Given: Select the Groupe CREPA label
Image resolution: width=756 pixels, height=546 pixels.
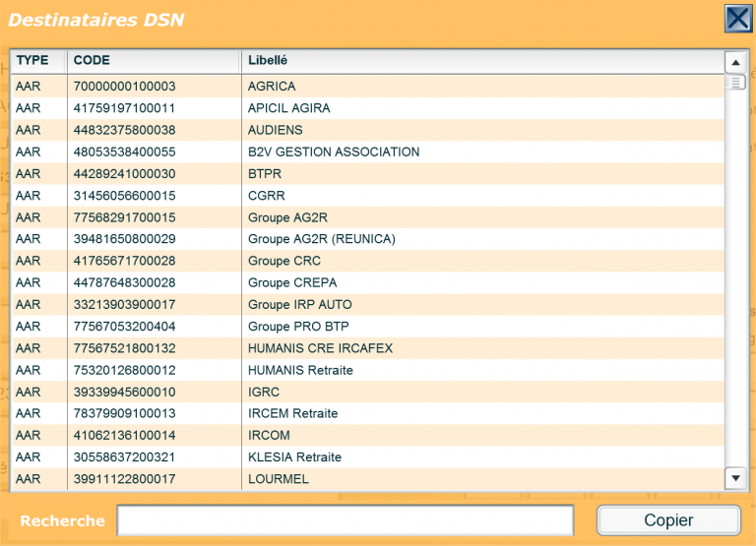Looking at the screenshot, I should point(292,282).
